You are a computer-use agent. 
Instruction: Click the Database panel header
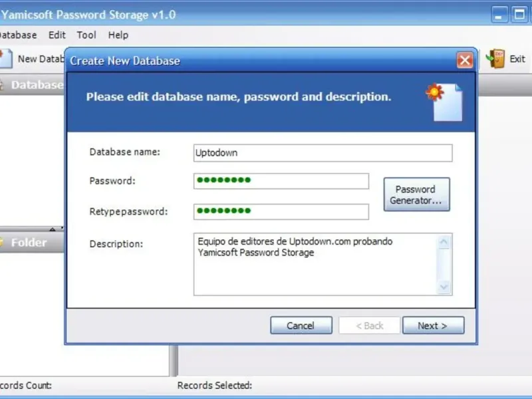point(32,84)
